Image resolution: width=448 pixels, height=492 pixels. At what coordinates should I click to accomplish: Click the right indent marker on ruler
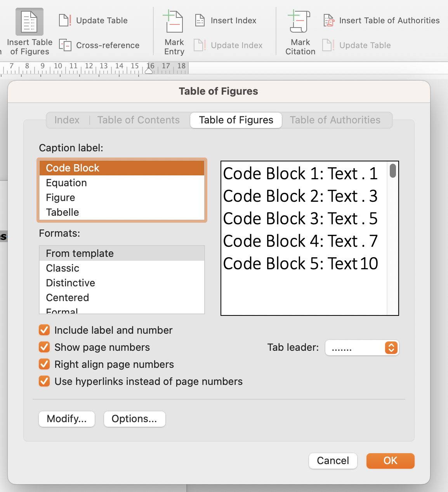(149, 70)
